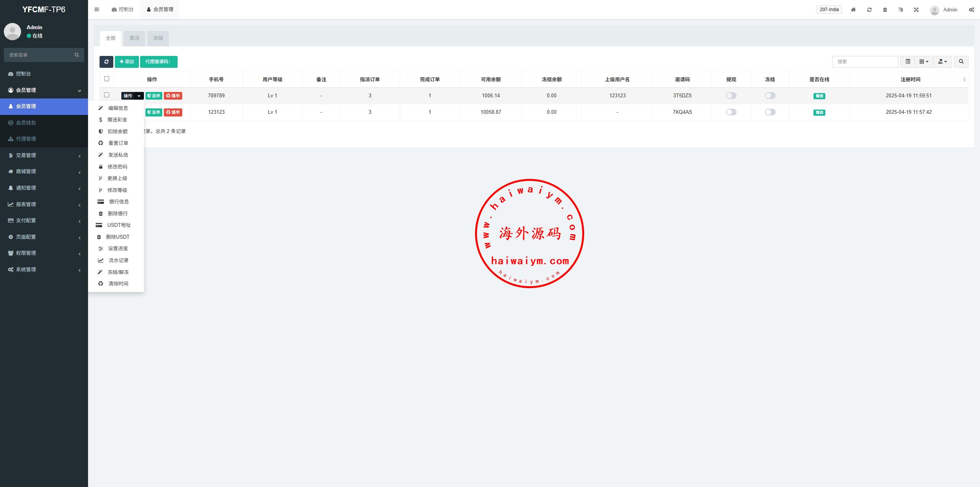Click the red 爆单 button in second row
Image resolution: width=980 pixels, height=487 pixels.
tap(173, 112)
